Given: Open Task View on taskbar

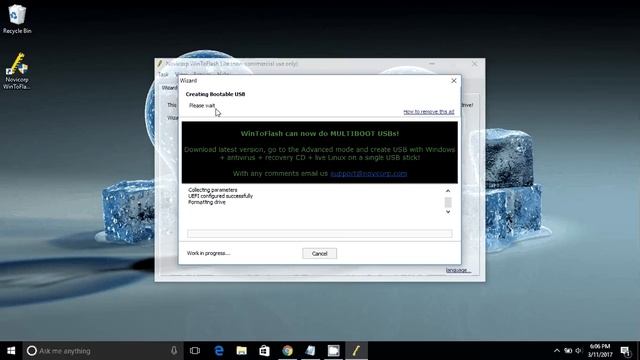Looking at the screenshot, I should [x=195, y=351].
